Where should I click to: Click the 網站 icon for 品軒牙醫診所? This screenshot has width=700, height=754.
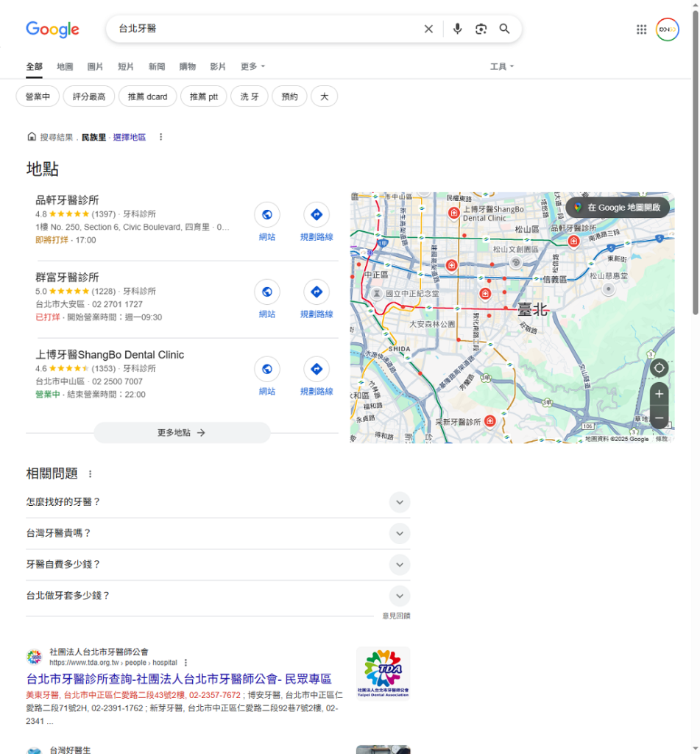pos(266,214)
